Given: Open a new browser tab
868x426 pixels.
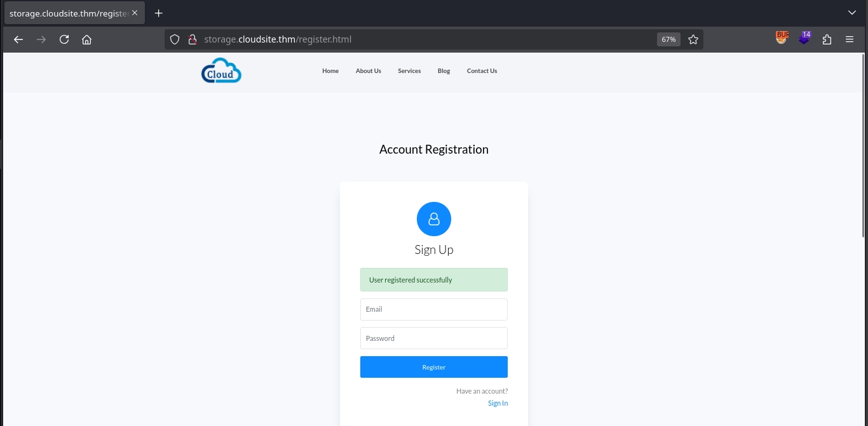Looking at the screenshot, I should (x=159, y=13).
